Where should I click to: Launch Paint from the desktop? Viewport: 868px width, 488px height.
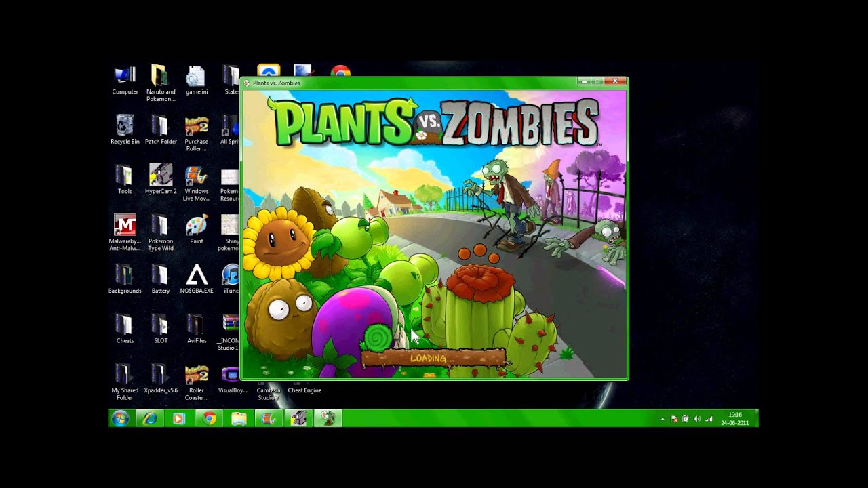point(197,229)
